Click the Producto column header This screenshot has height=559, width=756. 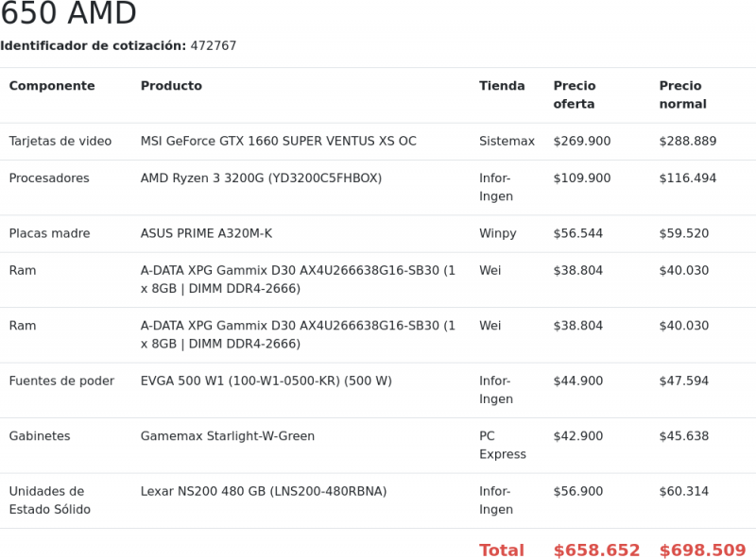(x=171, y=86)
